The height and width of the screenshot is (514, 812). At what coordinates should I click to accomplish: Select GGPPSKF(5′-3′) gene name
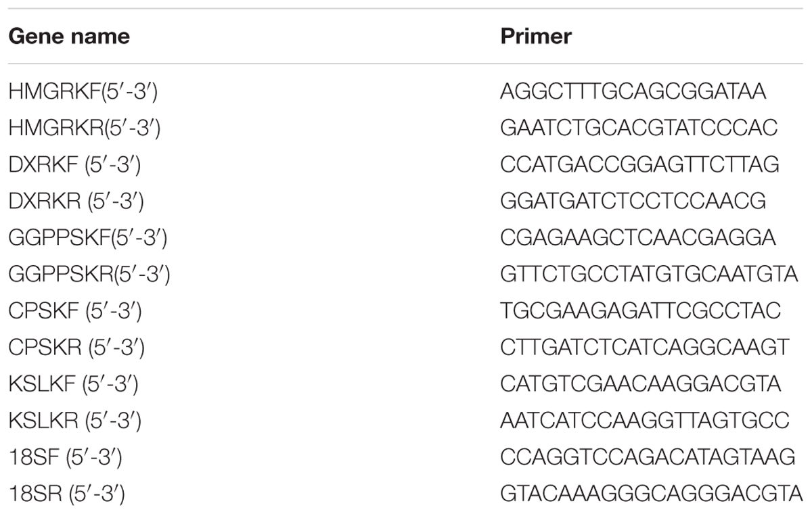coord(87,237)
